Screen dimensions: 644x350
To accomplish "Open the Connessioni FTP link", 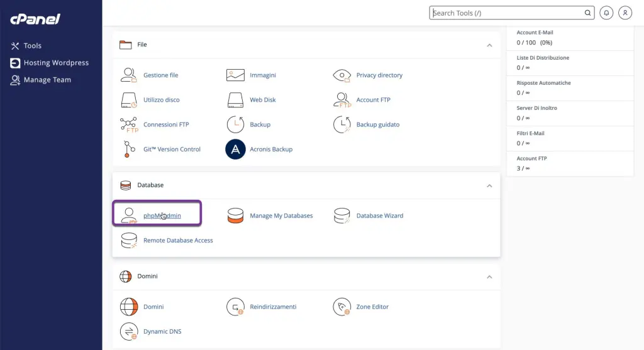I will [166, 125].
